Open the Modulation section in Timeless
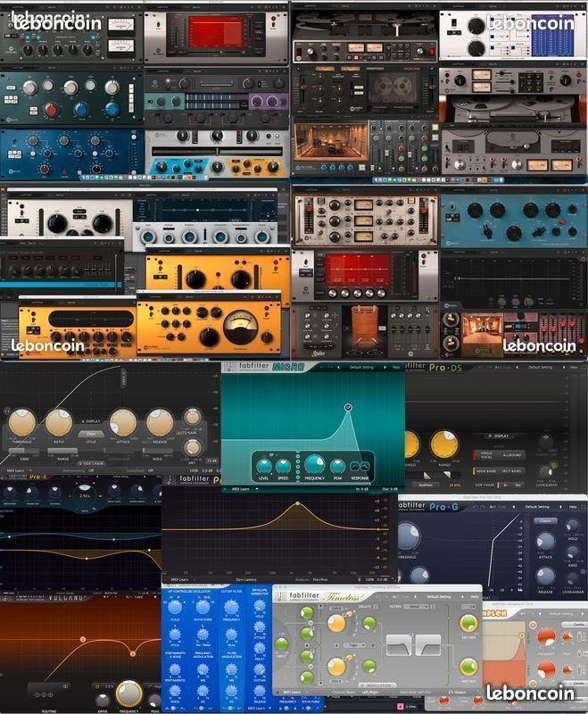This screenshot has height=714, width=588. point(377,685)
